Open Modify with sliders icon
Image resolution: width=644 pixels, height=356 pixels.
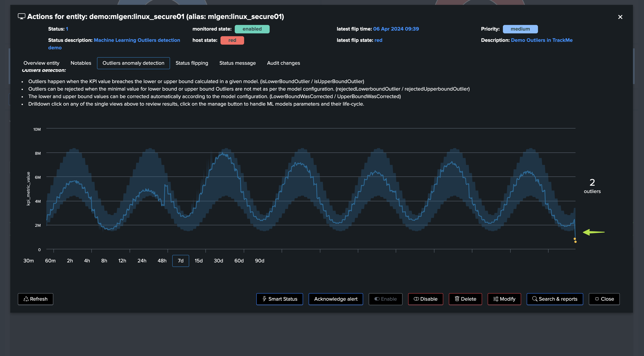tap(504, 299)
